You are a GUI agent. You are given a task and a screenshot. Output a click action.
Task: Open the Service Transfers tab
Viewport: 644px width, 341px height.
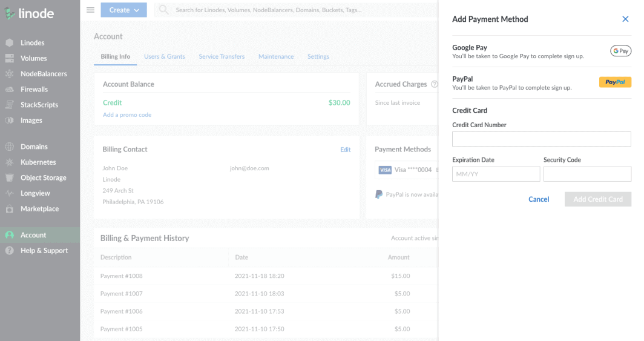pos(222,56)
